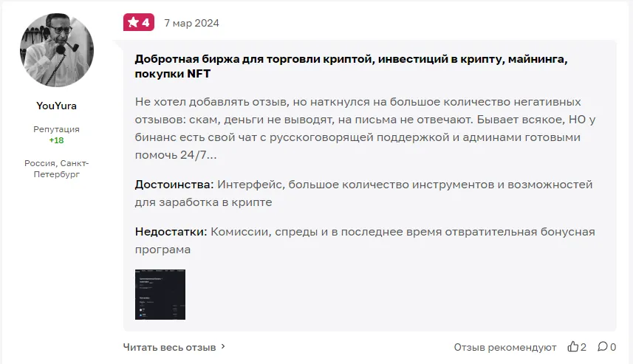Click the reputation value +18

tap(57, 140)
